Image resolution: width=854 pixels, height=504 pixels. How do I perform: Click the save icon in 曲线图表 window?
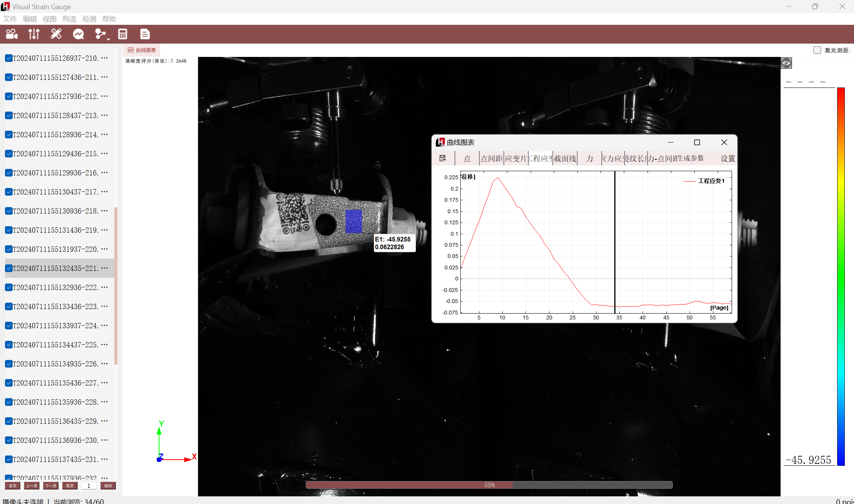click(443, 158)
